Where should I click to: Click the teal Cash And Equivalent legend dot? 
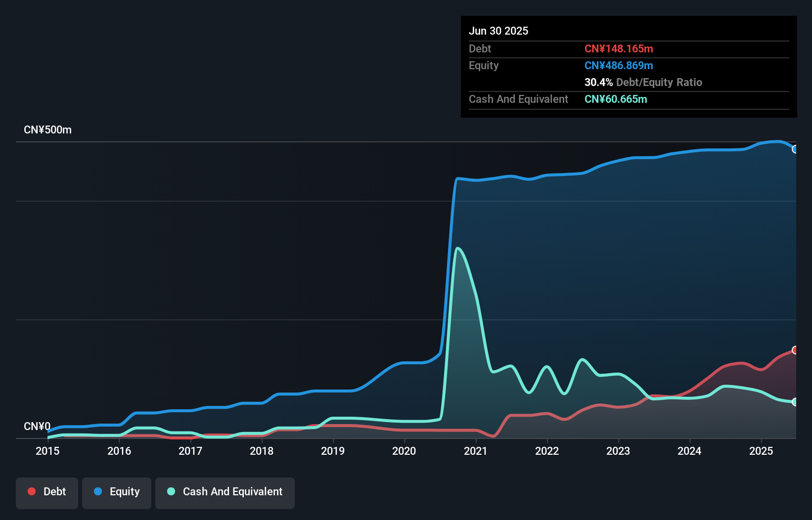coord(171,491)
